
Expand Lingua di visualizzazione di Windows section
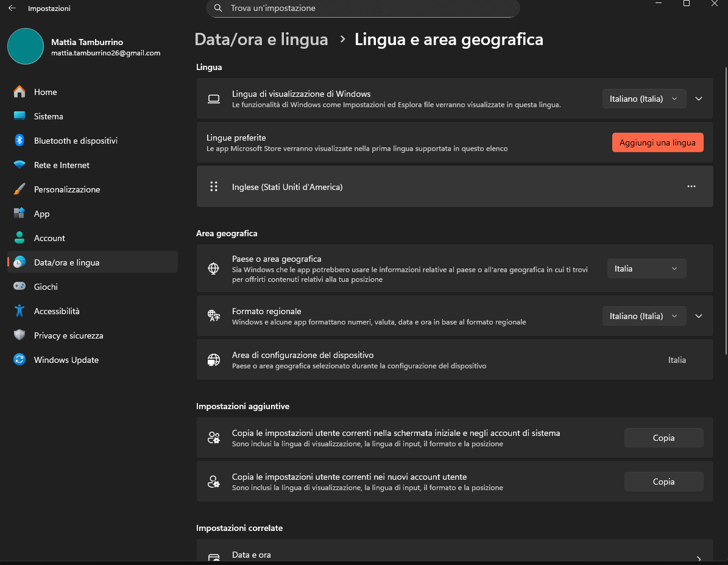[699, 99]
